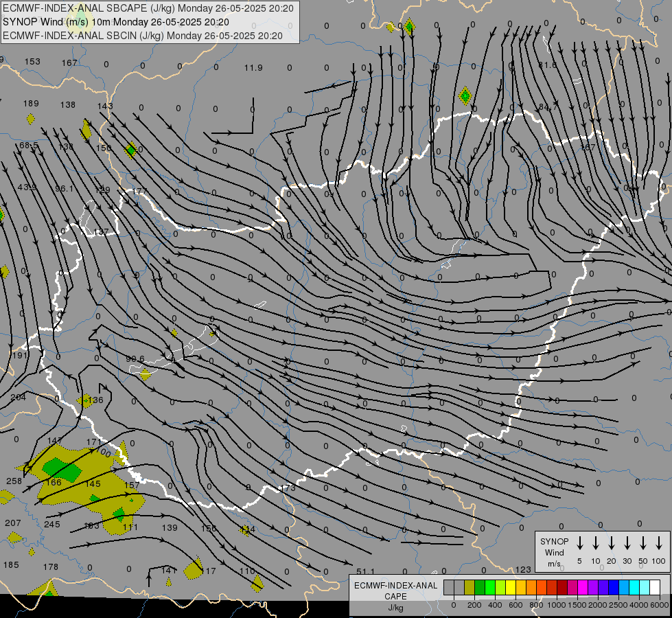The width and height of the screenshot is (672, 618).
Task: Pick the bright cyan CAPE legend swatch
Action: pyautogui.click(x=634, y=588)
